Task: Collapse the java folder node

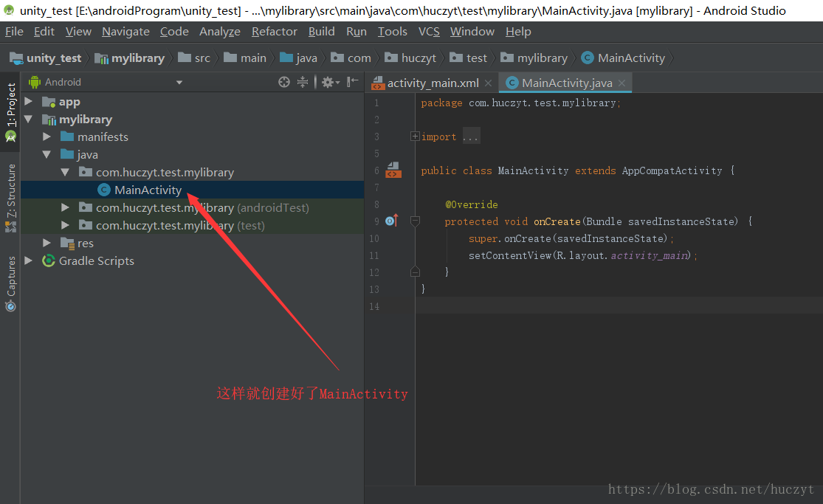Action: [47, 154]
